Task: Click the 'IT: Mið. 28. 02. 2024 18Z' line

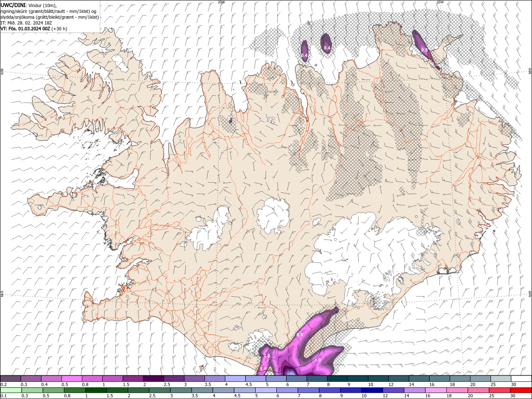Action: pyautogui.click(x=26, y=23)
